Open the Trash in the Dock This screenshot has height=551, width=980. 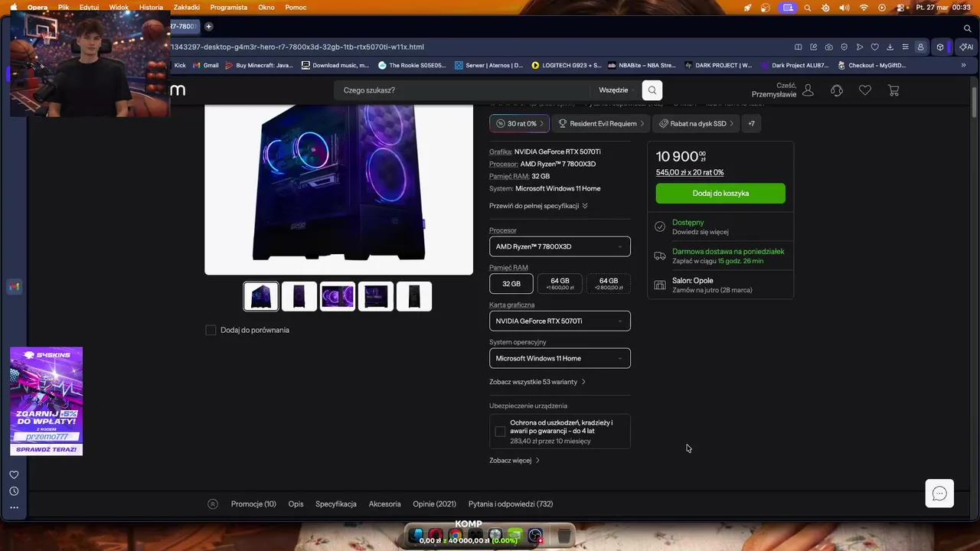pos(563,536)
